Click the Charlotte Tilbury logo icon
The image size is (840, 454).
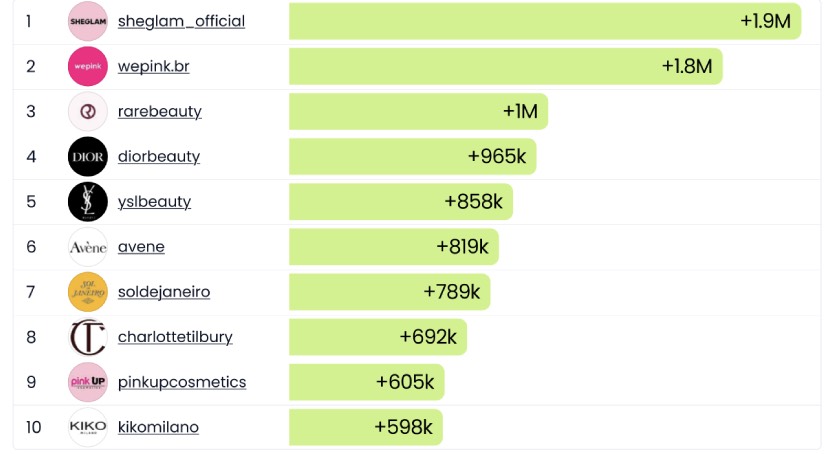[87, 337]
